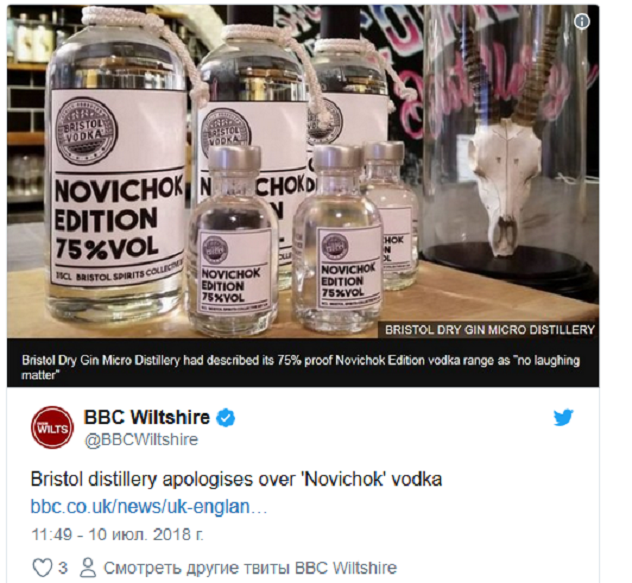The image size is (632, 583).
Task: Click the tweet headline about Novichok vodka
Action: tap(236, 479)
